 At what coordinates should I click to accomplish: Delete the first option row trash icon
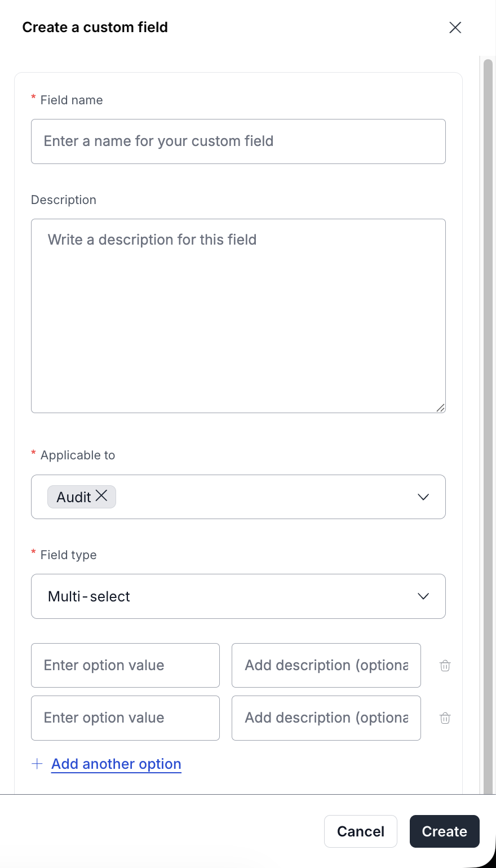pos(445,666)
